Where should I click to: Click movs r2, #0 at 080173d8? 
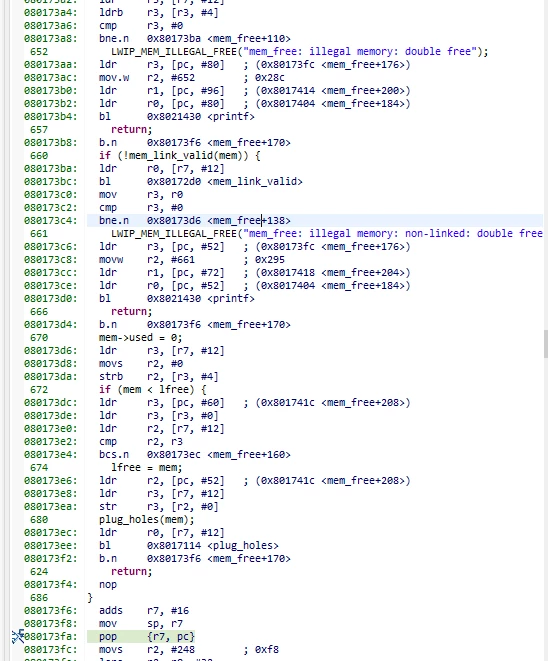(x=141, y=364)
